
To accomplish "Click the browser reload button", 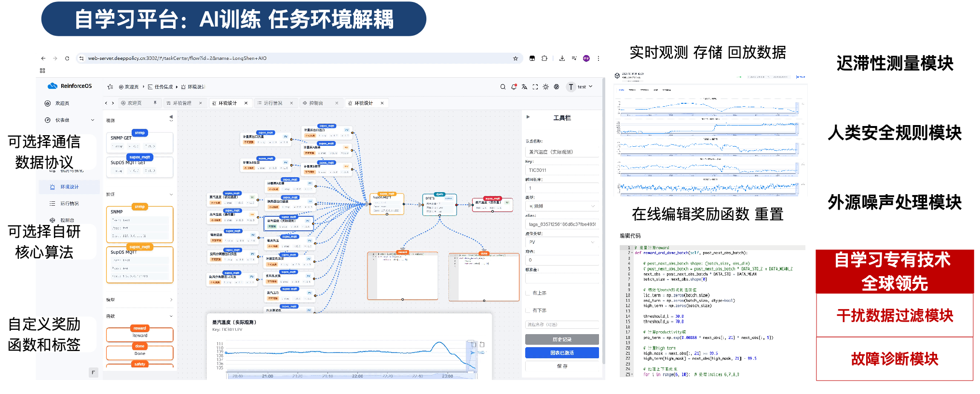I will pos(67,58).
